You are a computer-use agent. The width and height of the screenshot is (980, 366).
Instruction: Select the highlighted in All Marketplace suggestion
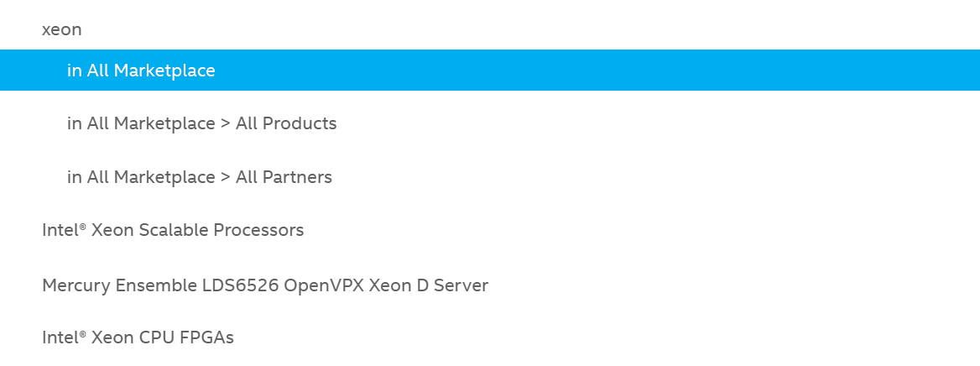coord(490,70)
